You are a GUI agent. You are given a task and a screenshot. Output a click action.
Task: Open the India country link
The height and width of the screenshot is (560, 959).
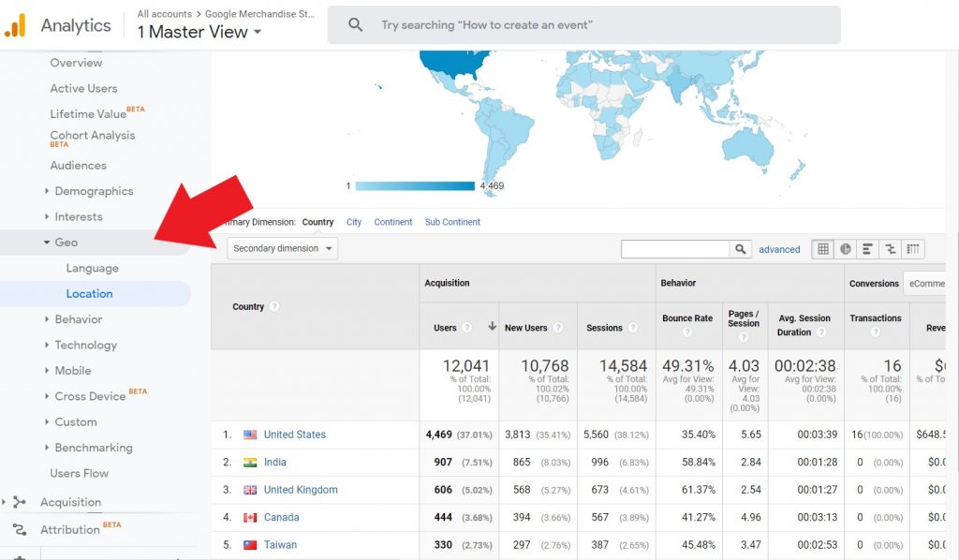275,463
